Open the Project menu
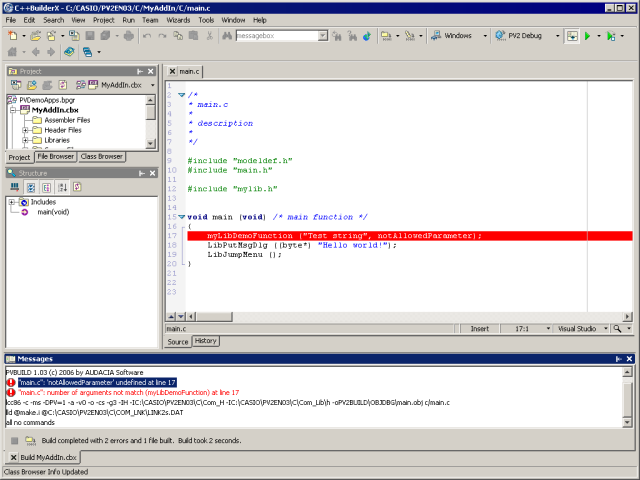Viewport: 640px width, 480px height. point(104,20)
